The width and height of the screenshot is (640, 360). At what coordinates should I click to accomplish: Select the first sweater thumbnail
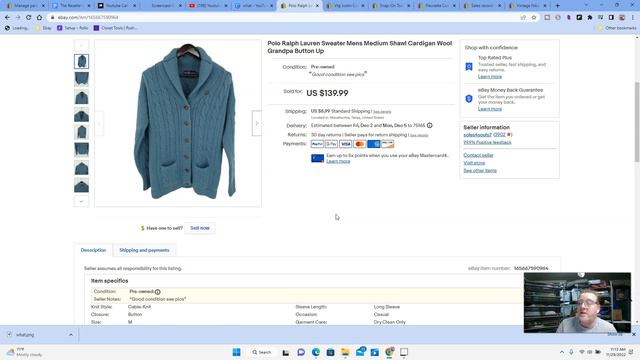[x=82, y=61]
